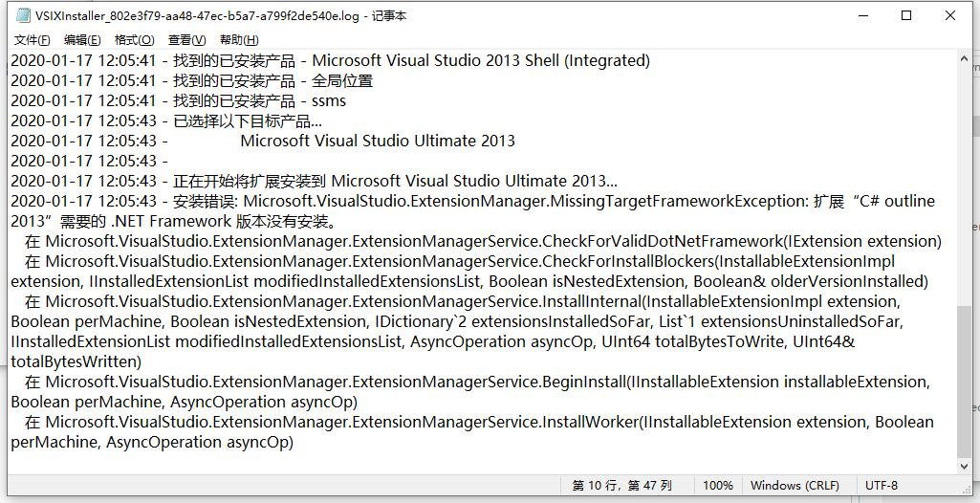Open the 文件(F) menu
980x503 pixels.
pyautogui.click(x=32, y=40)
